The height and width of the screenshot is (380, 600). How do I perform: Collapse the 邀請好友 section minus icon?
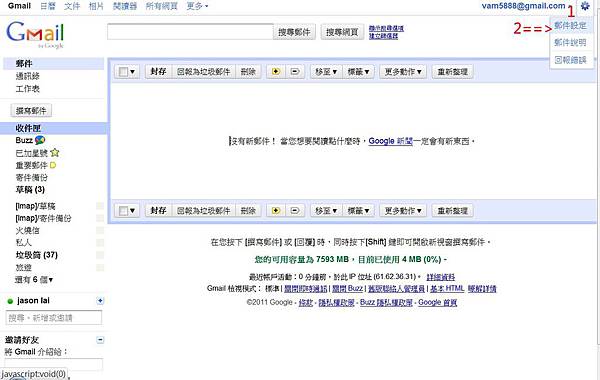[x=100, y=340]
